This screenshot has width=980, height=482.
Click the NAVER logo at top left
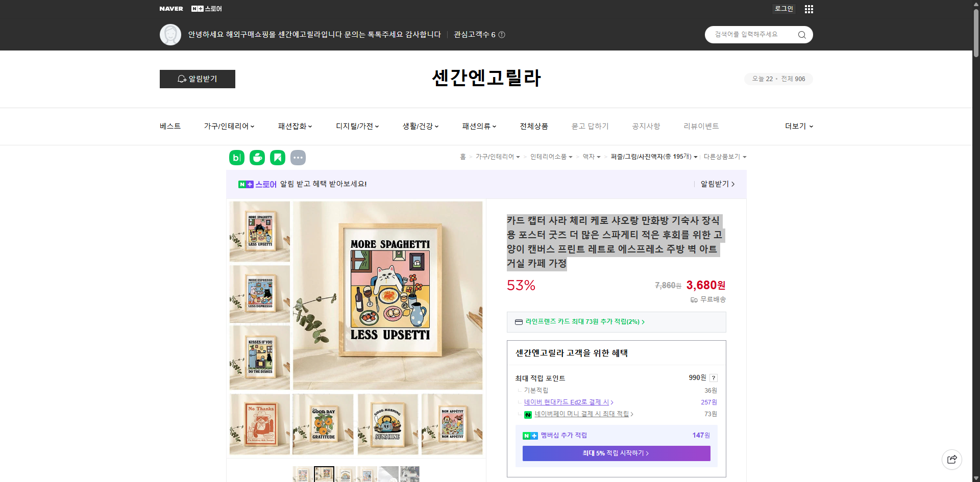tap(171, 9)
